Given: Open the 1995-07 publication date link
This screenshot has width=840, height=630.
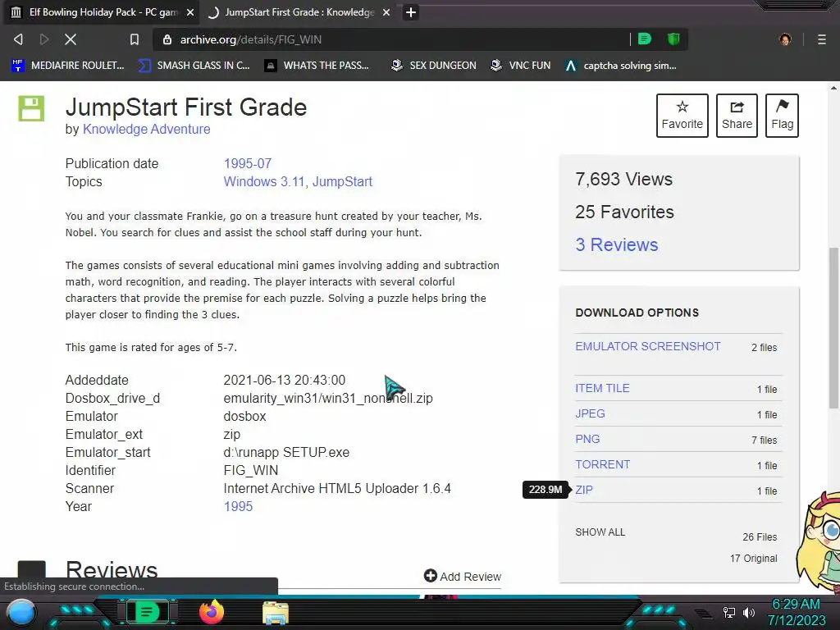Looking at the screenshot, I should 248,163.
